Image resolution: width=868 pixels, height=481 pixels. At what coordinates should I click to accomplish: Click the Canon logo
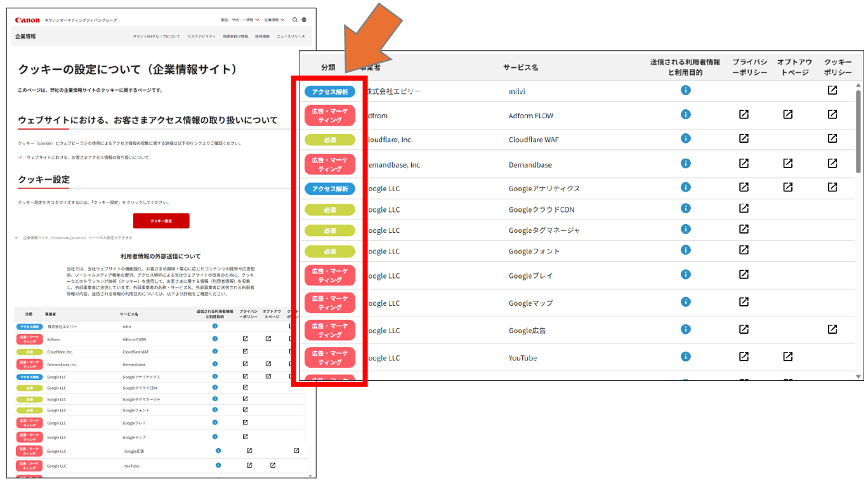[x=27, y=20]
